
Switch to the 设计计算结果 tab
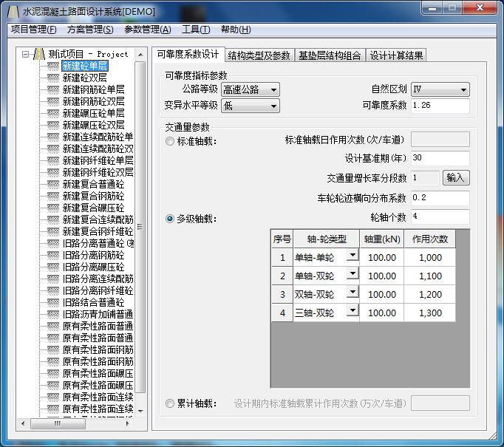pos(396,55)
